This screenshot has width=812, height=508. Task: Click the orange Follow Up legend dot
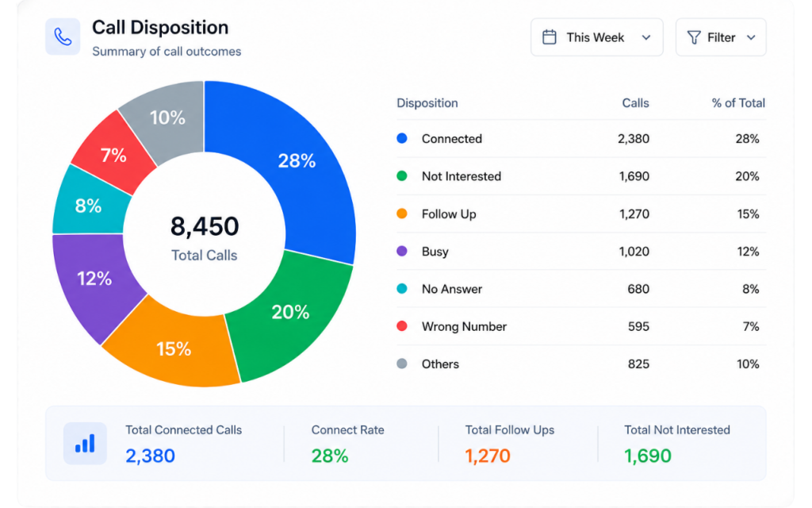(x=402, y=214)
